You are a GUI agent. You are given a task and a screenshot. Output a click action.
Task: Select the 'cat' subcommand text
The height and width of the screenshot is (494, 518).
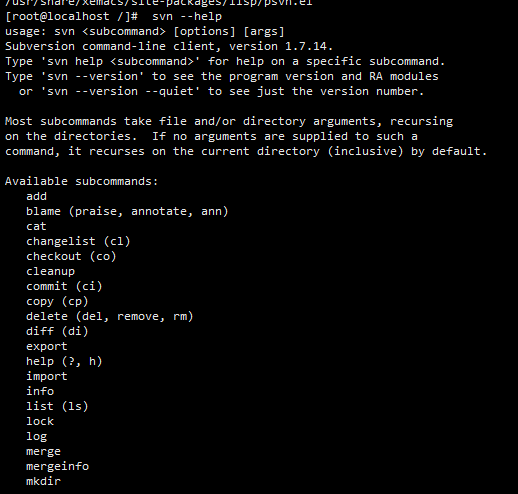pyautogui.click(x=36, y=226)
